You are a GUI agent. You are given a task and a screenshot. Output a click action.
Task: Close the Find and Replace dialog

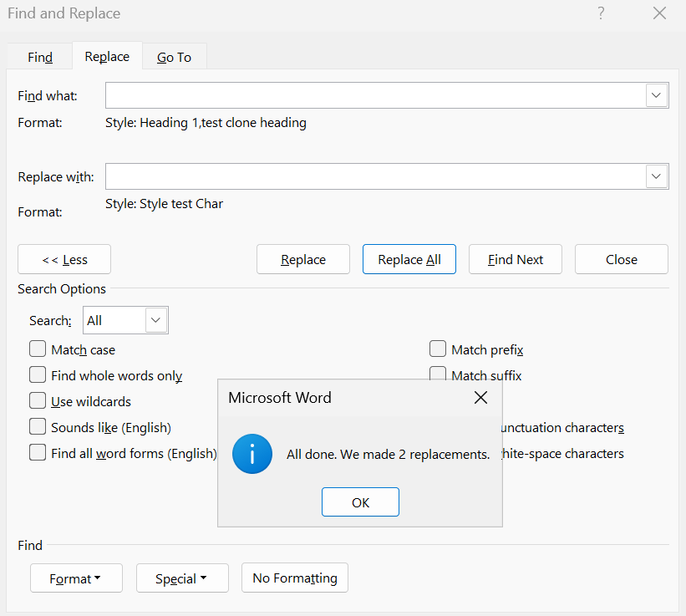tap(659, 13)
